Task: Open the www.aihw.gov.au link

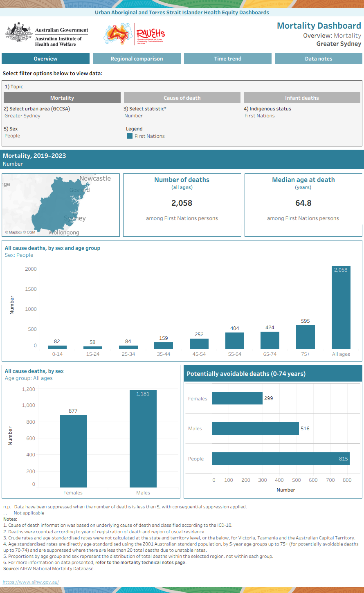Action: [31, 582]
